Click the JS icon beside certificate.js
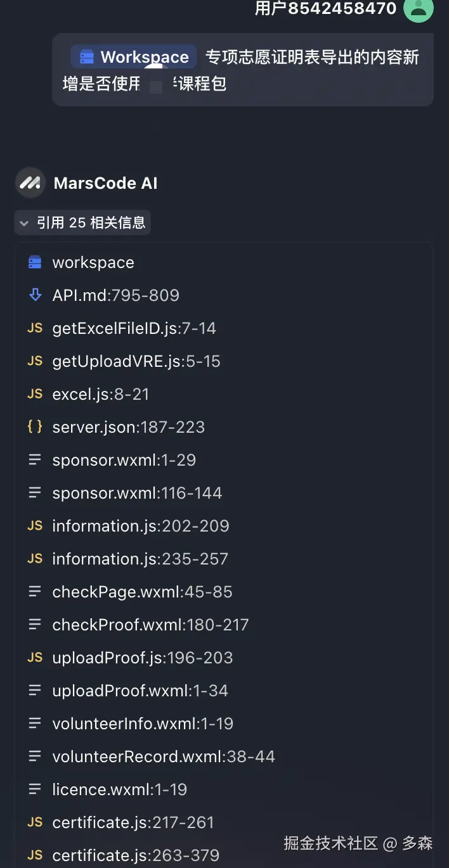 tap(35, 822)
